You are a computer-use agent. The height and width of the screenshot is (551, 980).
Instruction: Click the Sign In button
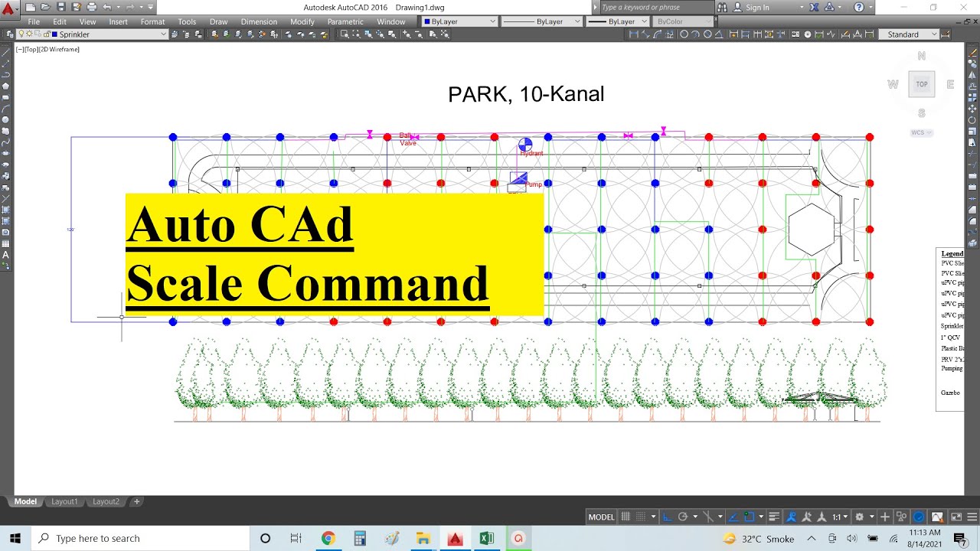[751, 7]
